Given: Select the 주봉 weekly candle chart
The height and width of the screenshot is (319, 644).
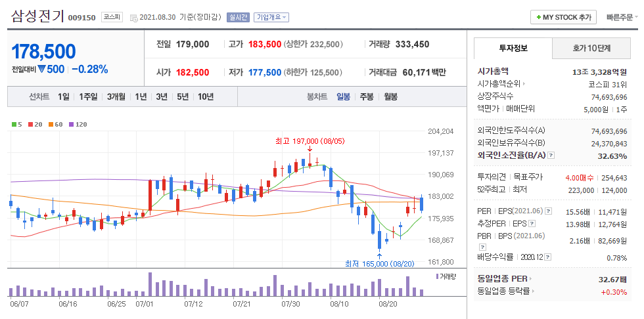Looking at the screenshot, I should tap(367, 96).
